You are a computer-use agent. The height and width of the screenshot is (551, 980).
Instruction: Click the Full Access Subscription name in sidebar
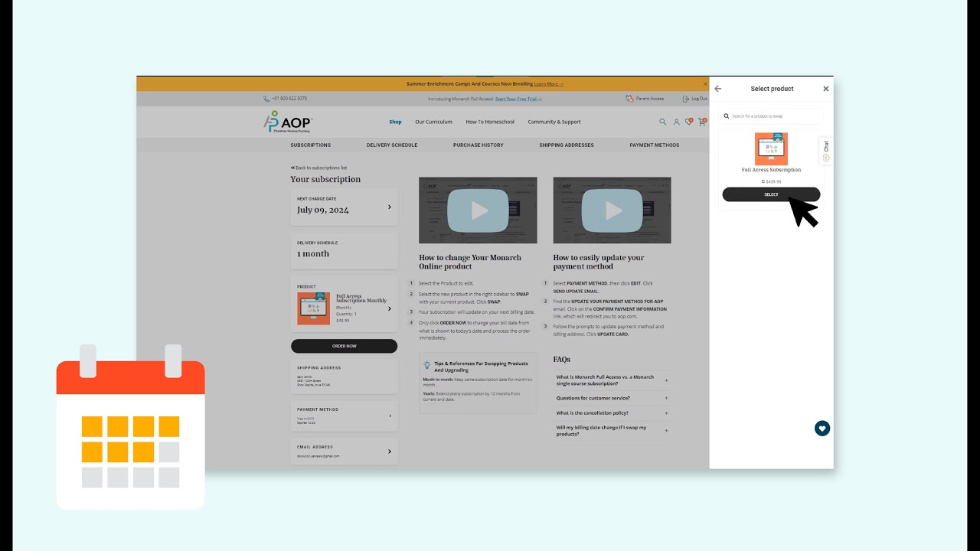coord(771,170)
